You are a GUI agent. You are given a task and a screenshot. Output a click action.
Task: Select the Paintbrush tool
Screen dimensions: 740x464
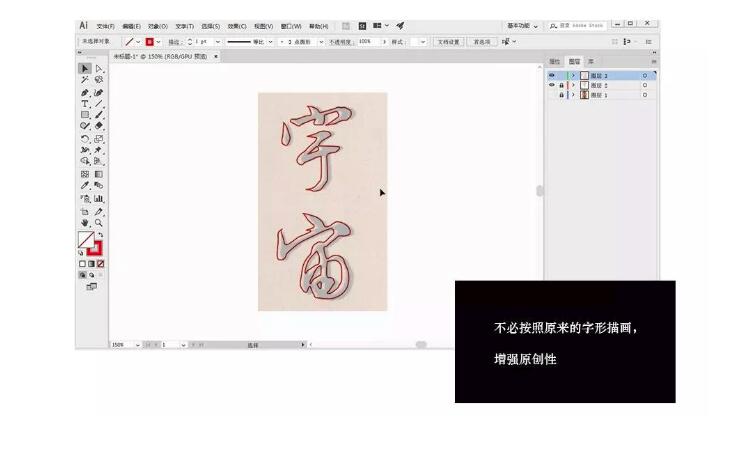coord(99,115)
